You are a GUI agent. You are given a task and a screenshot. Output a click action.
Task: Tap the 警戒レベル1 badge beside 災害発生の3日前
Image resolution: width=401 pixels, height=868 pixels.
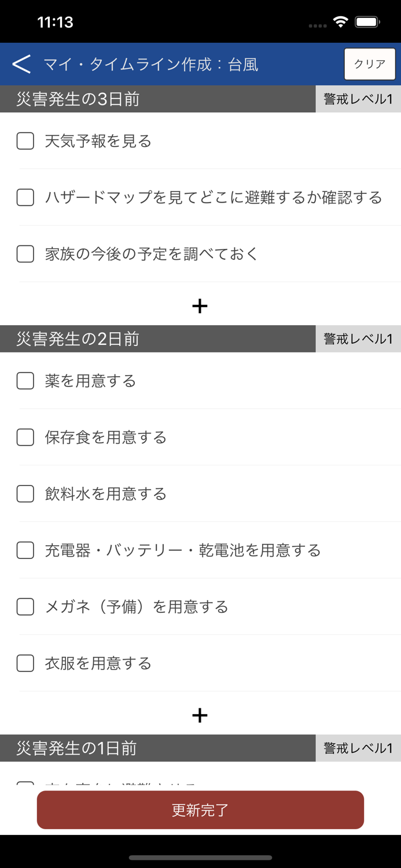(358, 99)
